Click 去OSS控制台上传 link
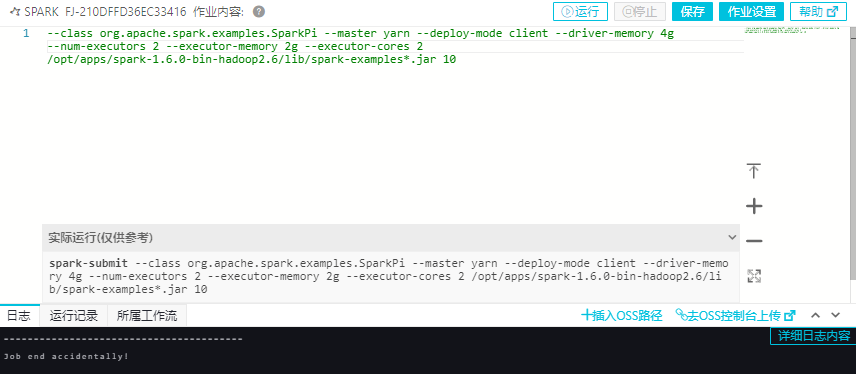Image resolution: width=856 pixels, height=374 pixels. (x=735, y=315)
